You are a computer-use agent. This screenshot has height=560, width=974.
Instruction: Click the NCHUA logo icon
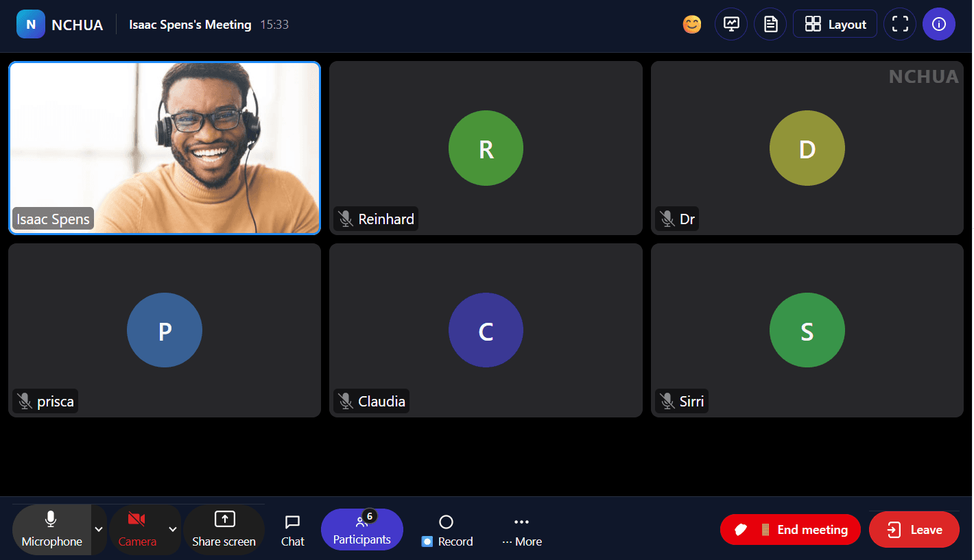(31, 25)
